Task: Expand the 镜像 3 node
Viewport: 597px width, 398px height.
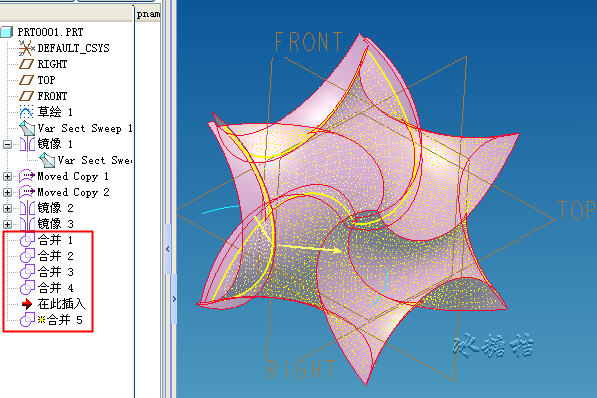Action: click(7, 224)
